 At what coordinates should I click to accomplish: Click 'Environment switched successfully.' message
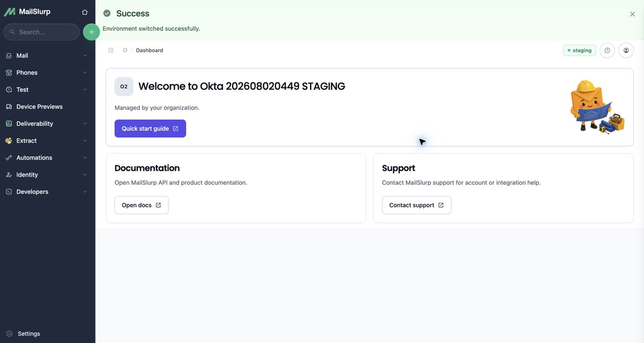pyautogui.click(x=151, y=29)
